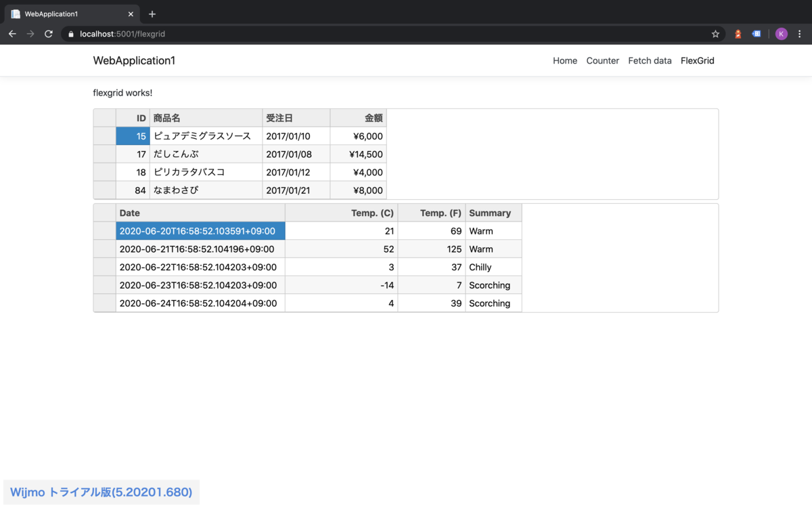
Task: Sort by the Temp. (C) column header
Action: pos(342,213)
